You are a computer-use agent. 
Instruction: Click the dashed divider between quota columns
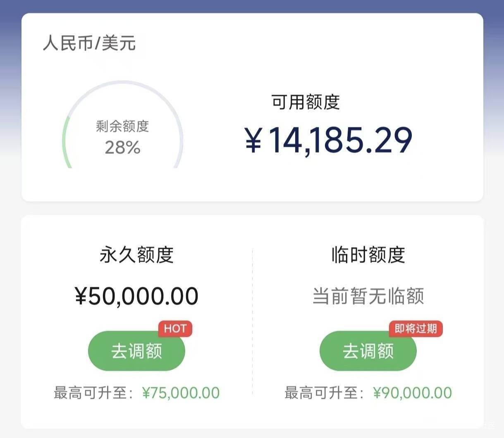tap(252, 322)
